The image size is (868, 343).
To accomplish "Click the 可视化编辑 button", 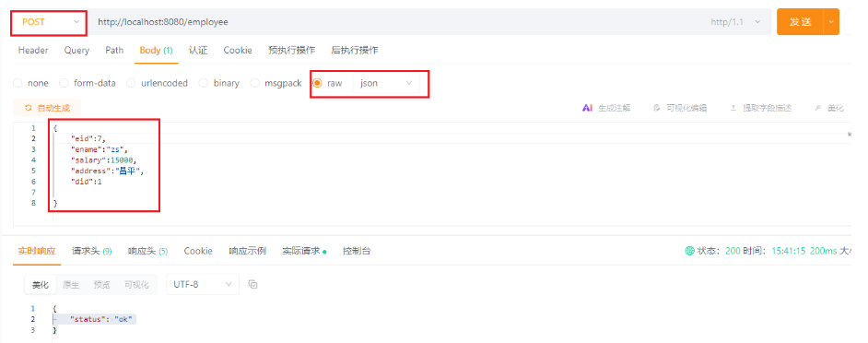I will pyautogui.click(x=680, y=108).
